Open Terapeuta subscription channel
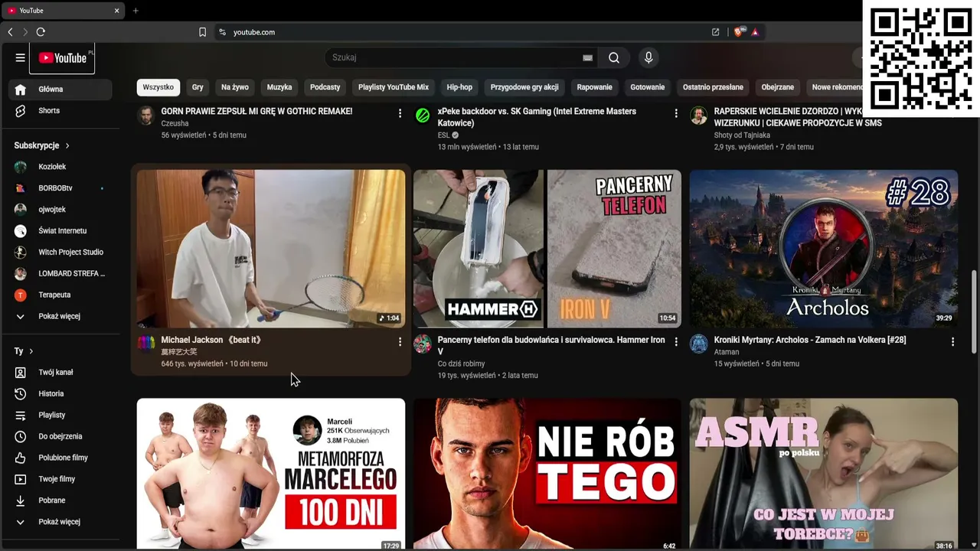Viewport: 980px width, 551px height. tap(60, 295)
